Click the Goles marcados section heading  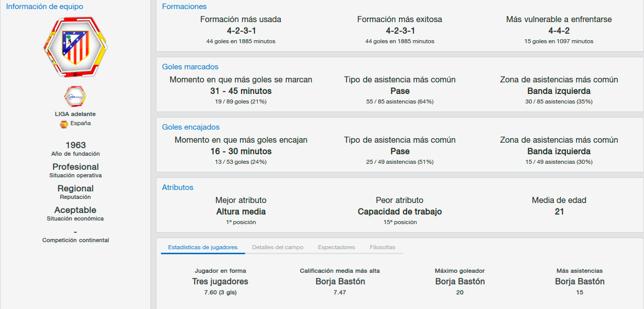click(190, 67)
